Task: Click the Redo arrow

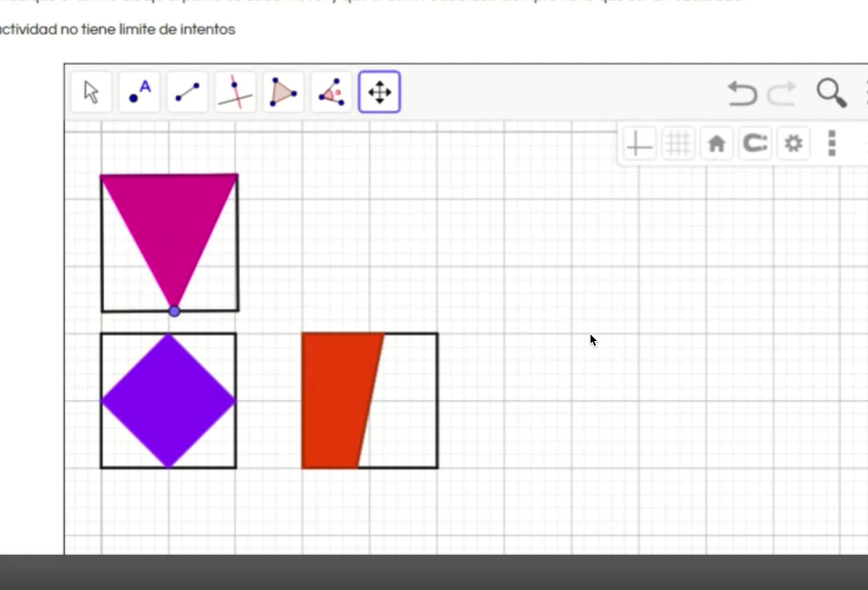Action: (781, 94)
